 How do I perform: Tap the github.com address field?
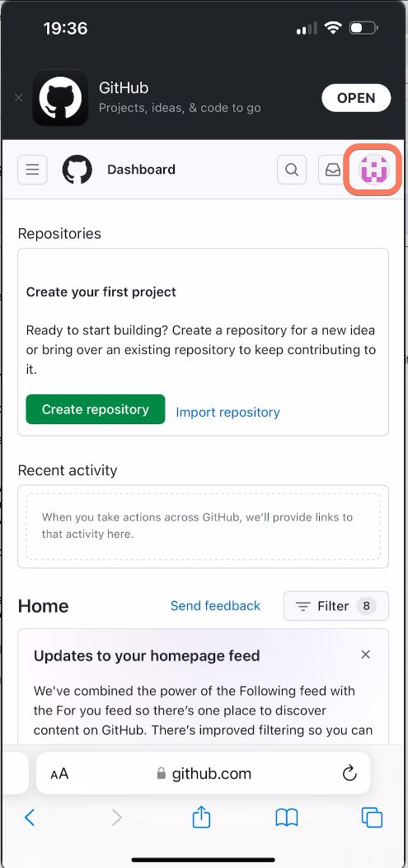204,773
